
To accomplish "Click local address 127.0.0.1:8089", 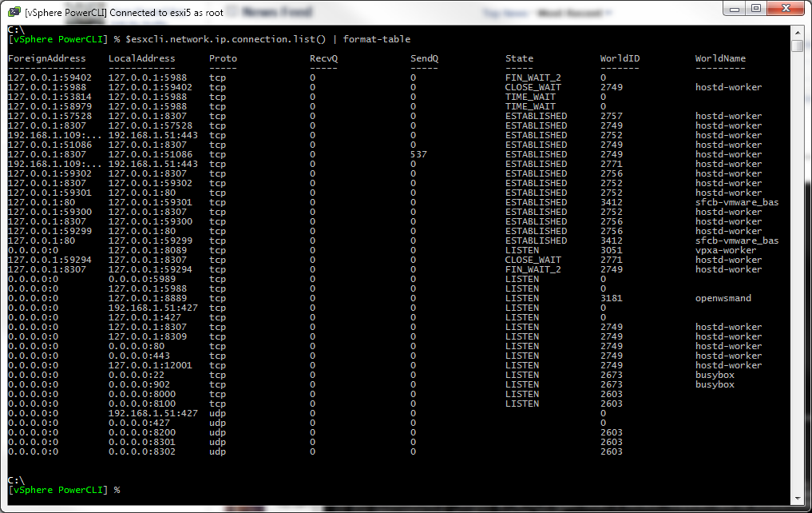I will 148,250.
